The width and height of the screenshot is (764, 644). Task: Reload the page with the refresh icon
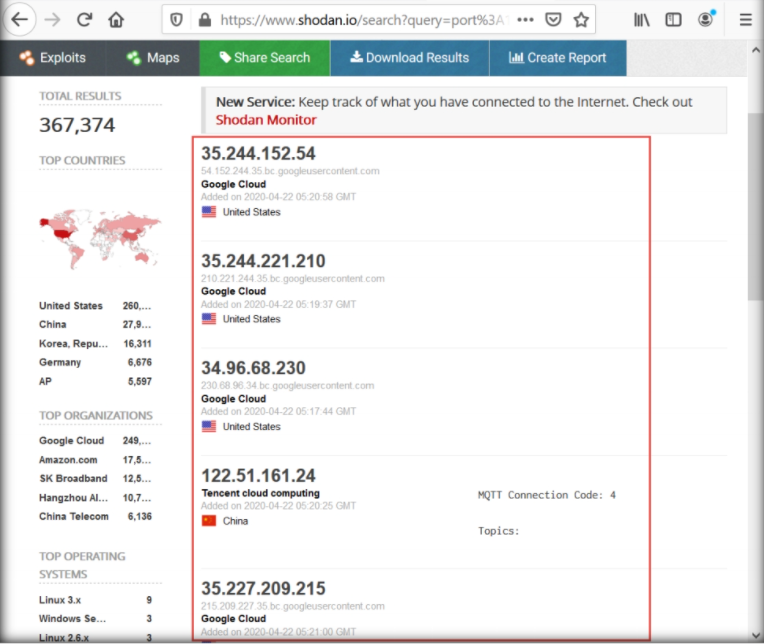pyautogui.click(x=84, y=19)
